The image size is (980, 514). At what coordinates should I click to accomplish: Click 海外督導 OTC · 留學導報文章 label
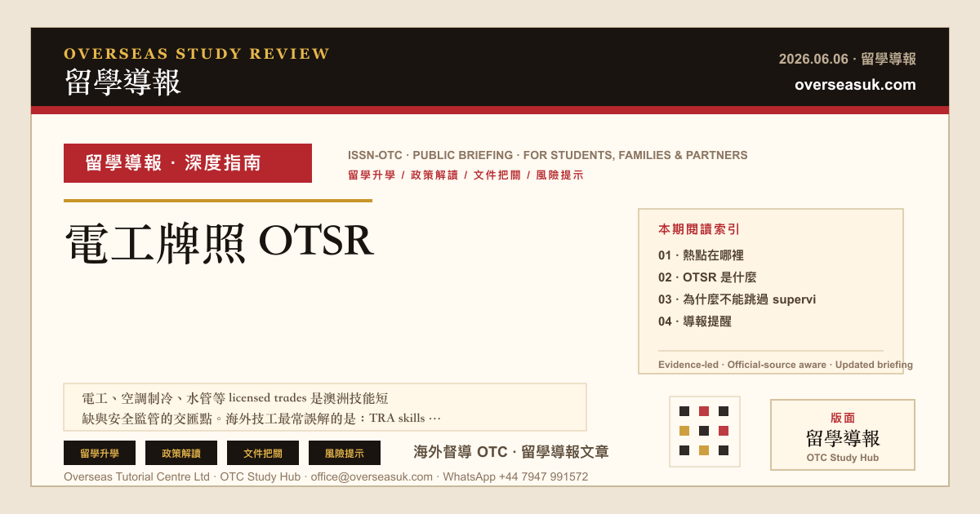tap(511, 452)
